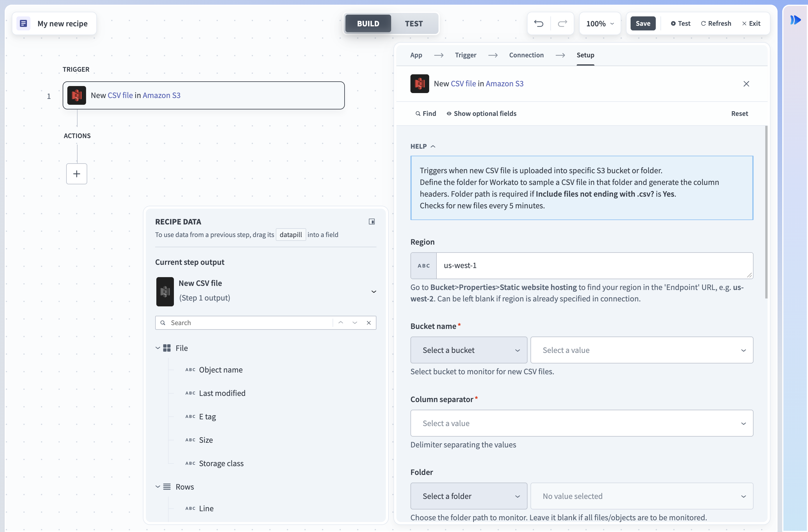The height and width of the screenshot is (532, 808).
Task: Open the 100% zoom dropdown
Action: click(600, 23)
